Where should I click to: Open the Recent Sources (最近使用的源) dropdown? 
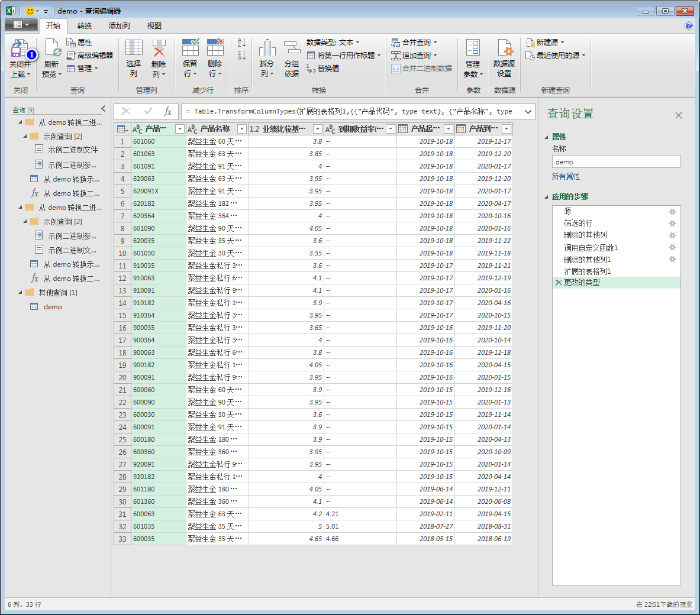point(556,56)
